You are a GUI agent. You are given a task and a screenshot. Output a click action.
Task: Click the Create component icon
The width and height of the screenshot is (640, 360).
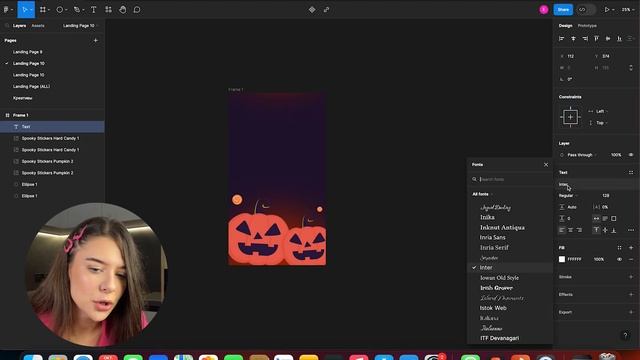[312, 9]
